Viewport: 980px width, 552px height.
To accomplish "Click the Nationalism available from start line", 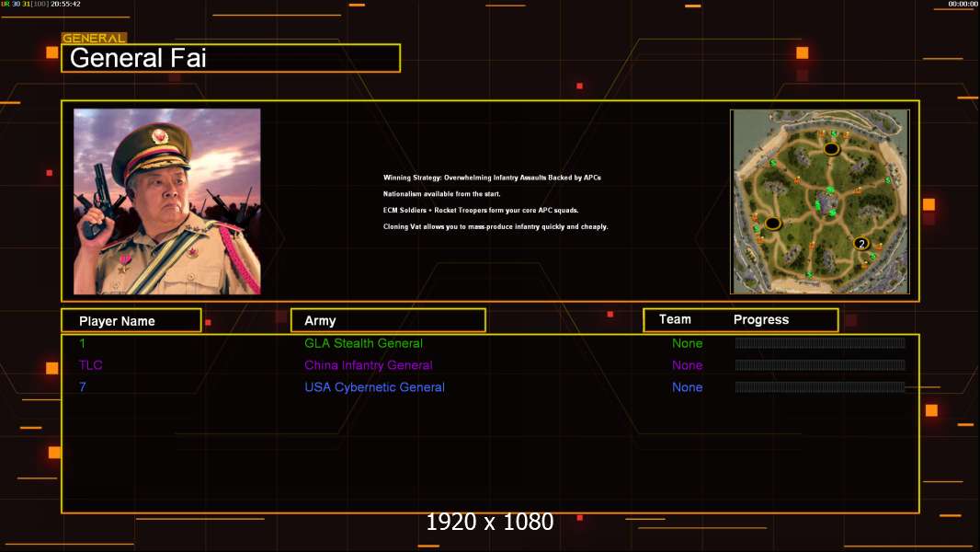I will pos(442,194).
